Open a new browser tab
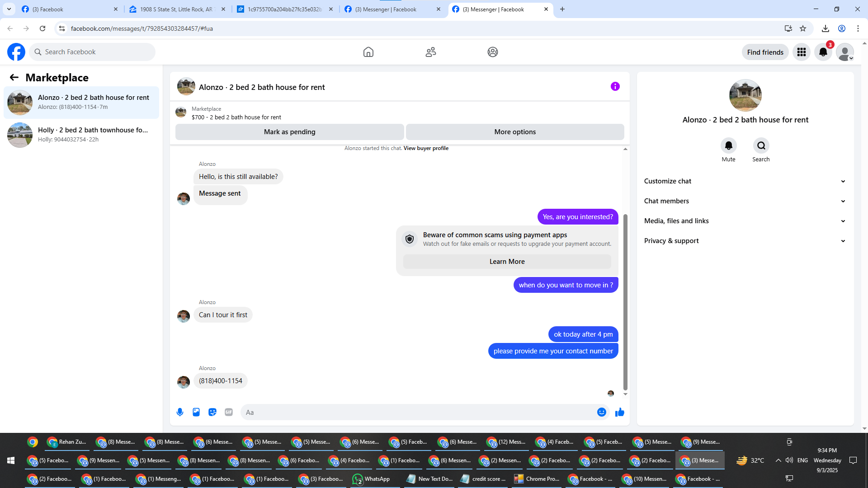This screenshot has height=488, width=868. click(562, 9)
